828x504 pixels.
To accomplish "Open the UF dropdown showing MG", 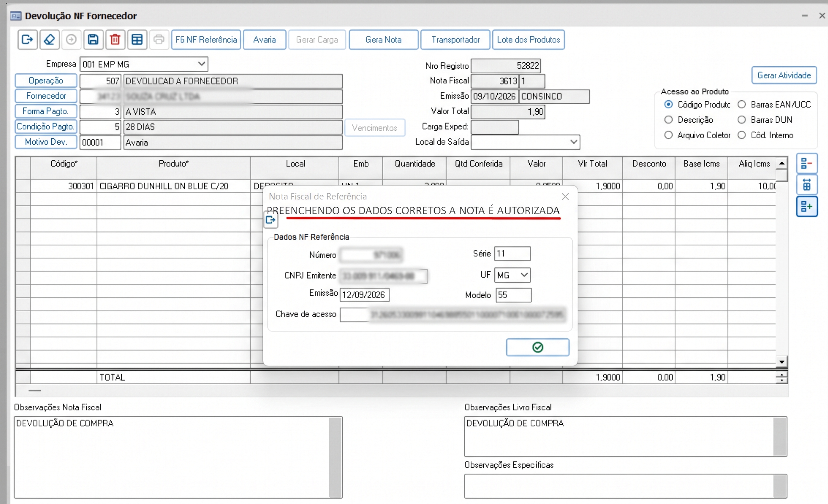I will click(512, 275).
